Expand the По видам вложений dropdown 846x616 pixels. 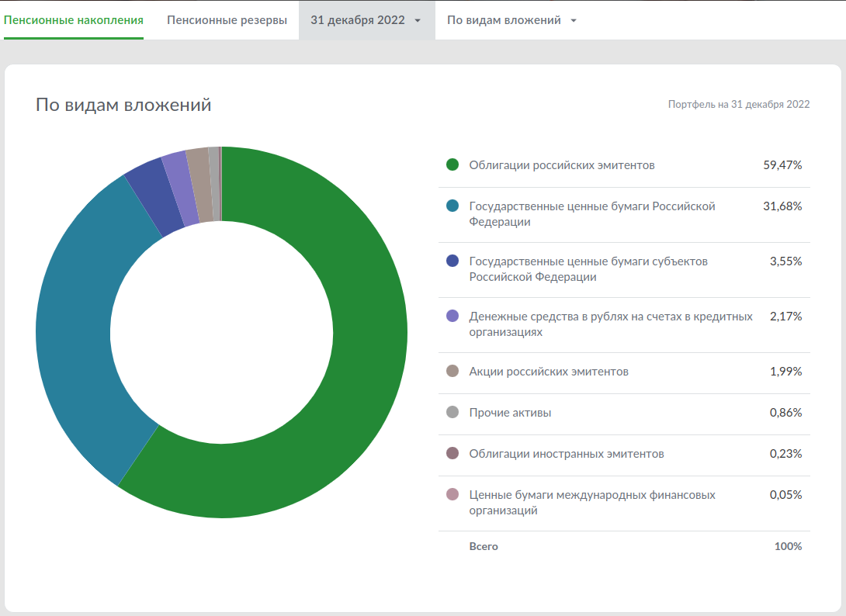click(x=511, y=20)
